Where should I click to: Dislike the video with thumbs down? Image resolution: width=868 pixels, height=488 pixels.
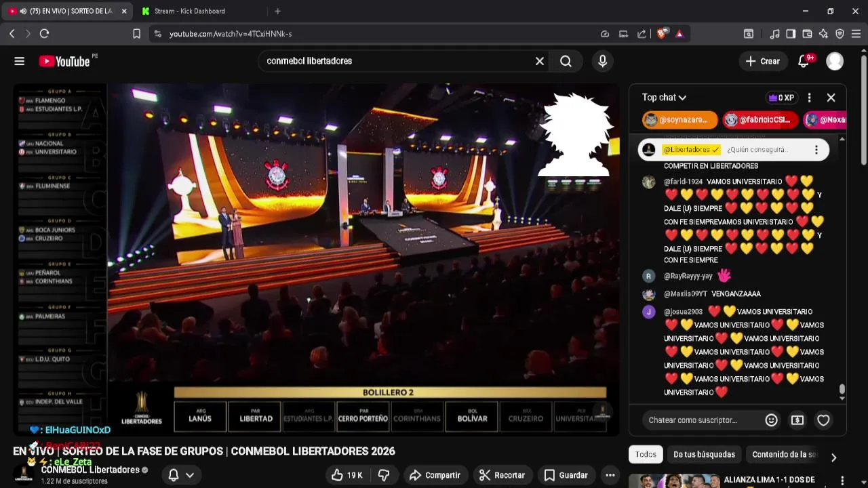click(383, 475)
